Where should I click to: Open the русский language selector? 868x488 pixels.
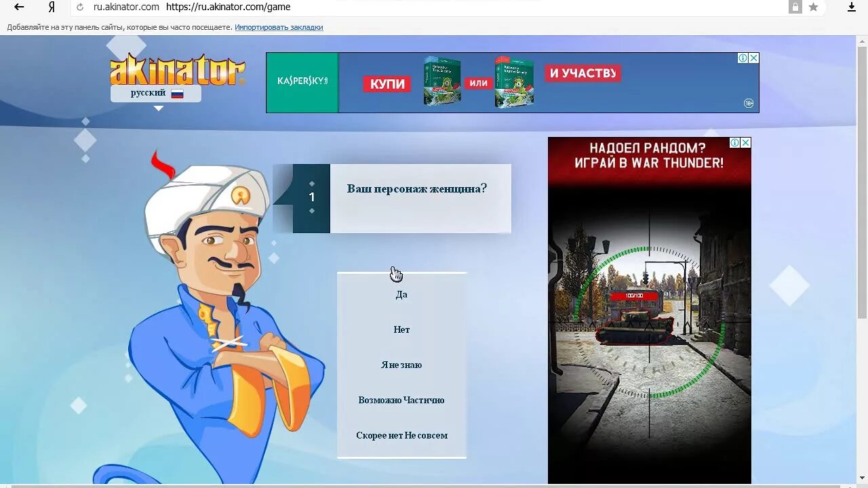click(156, 94)
